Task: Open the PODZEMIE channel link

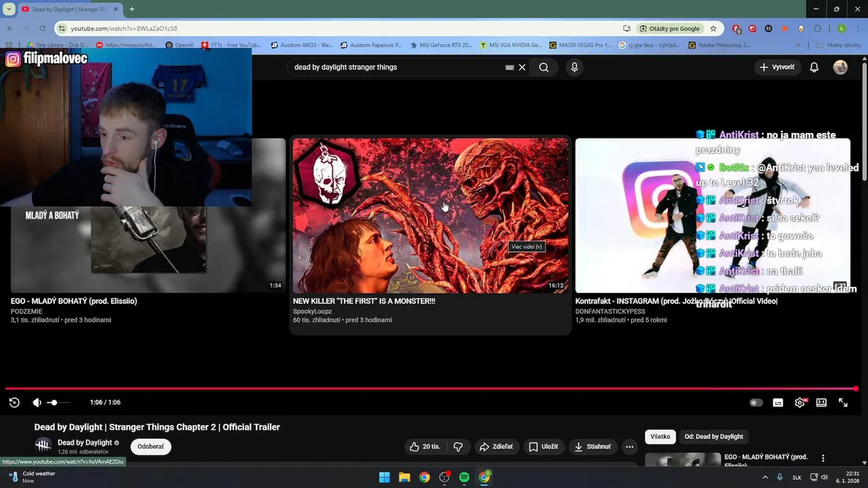Action: (x=26, y=312)
